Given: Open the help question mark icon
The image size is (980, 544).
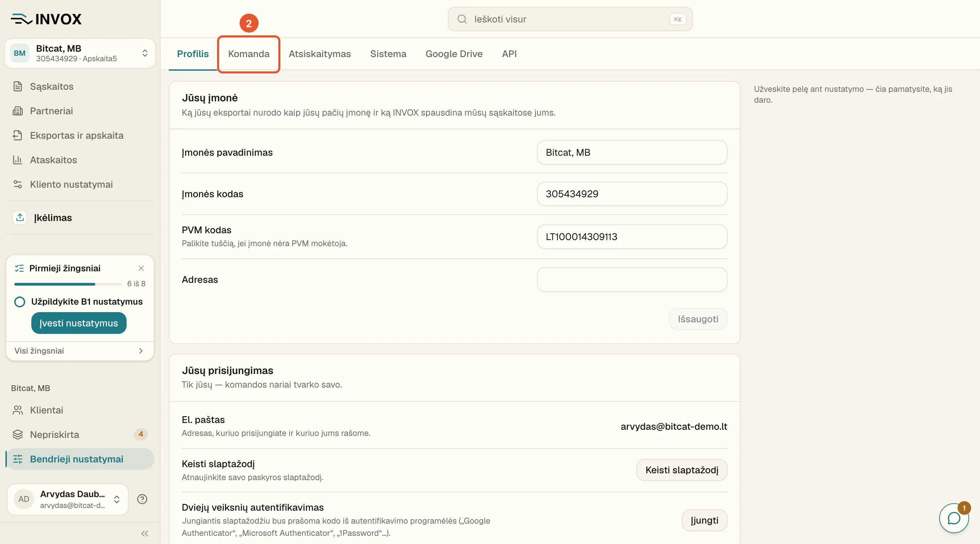Looking at the screenshot, I should point(142,499).
